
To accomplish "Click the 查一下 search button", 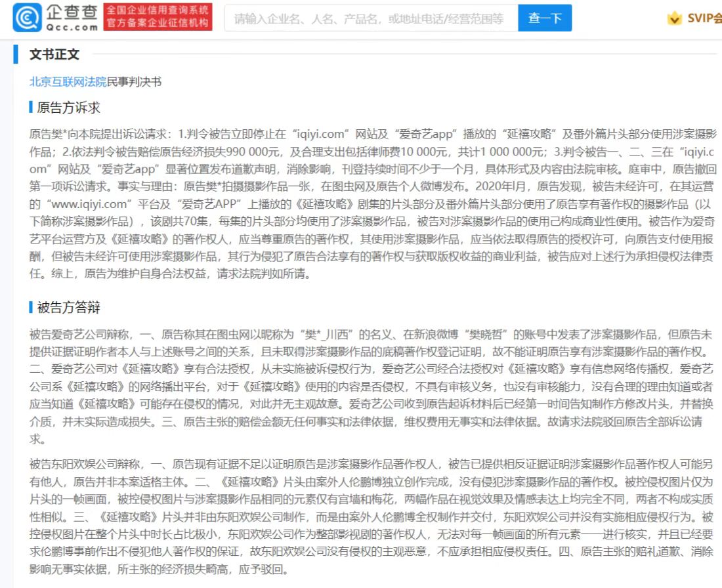I will click(x=545, y=18).
